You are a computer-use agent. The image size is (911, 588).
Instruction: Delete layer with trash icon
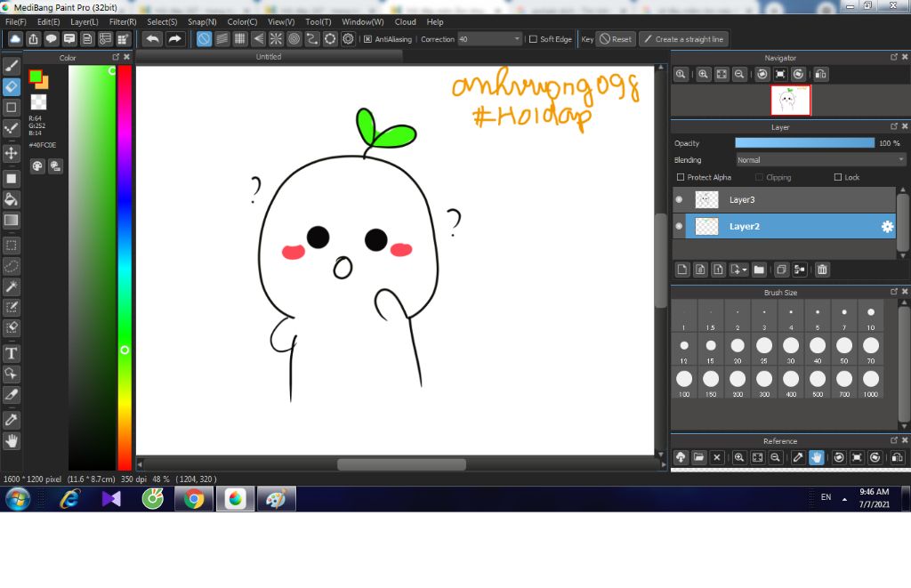pos(822,270)
